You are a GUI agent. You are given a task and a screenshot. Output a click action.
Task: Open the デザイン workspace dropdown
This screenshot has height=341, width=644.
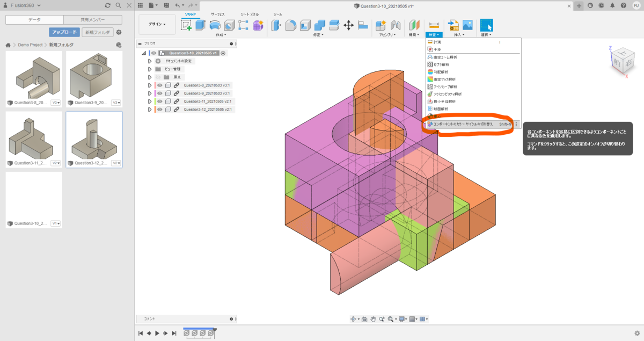(x=157, y=24)
